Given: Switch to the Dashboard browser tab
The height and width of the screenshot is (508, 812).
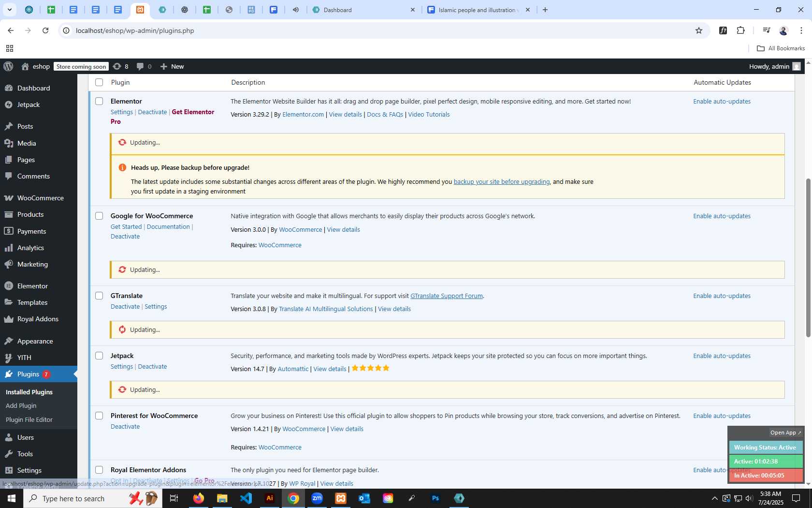Looking at the screenshot, I should (x=363, y=10).
